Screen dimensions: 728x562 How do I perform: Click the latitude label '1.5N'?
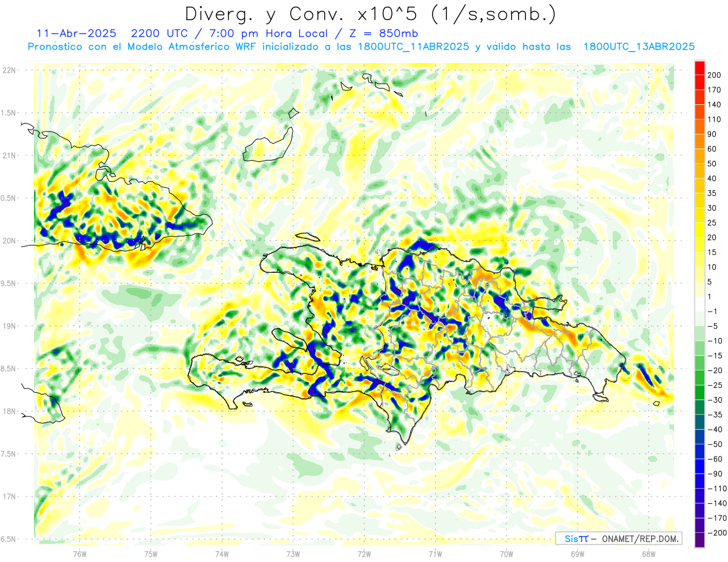coord(8,113)
